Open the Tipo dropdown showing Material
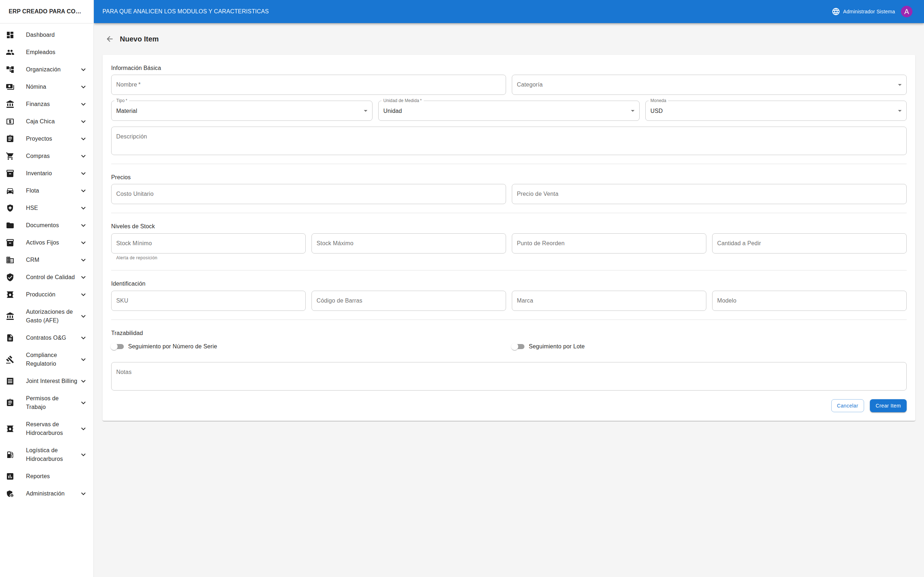The image size is (924, 577). 241,111
